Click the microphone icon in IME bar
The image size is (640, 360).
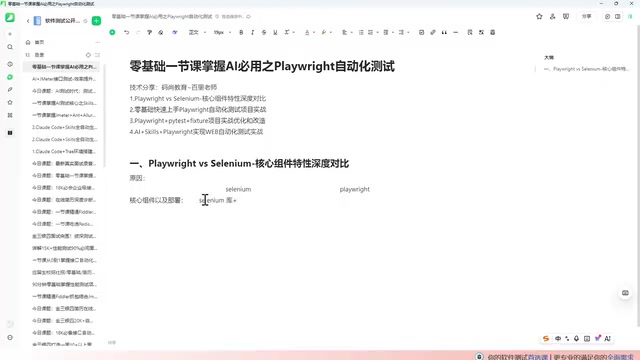pyautogui.click(x=576, y=338)
